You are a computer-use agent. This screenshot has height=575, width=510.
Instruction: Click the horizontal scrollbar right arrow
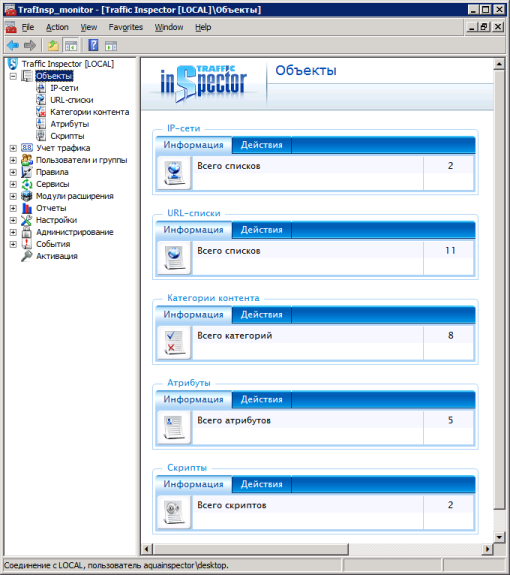[487, 549]
